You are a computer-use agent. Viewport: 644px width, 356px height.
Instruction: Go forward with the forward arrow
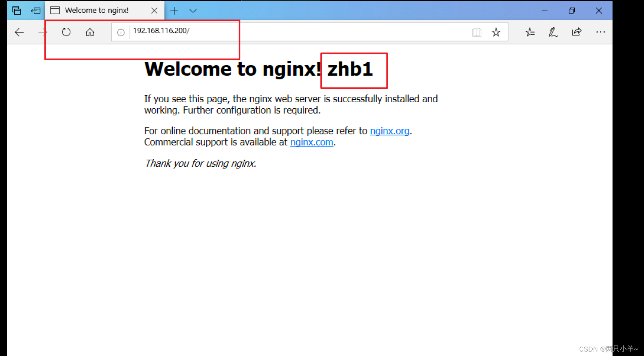click(x=42, y=32)
